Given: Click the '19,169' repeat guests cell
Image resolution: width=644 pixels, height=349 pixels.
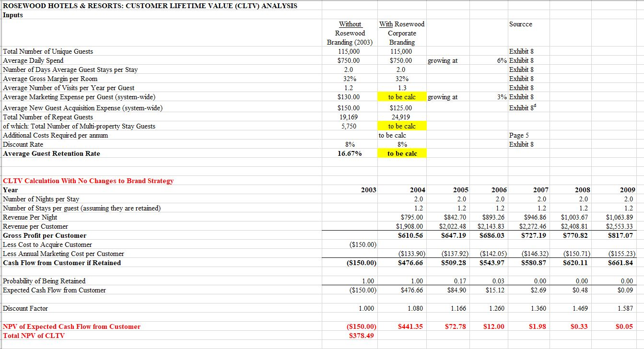Looking at the screenshot, I should coord(350,117).
